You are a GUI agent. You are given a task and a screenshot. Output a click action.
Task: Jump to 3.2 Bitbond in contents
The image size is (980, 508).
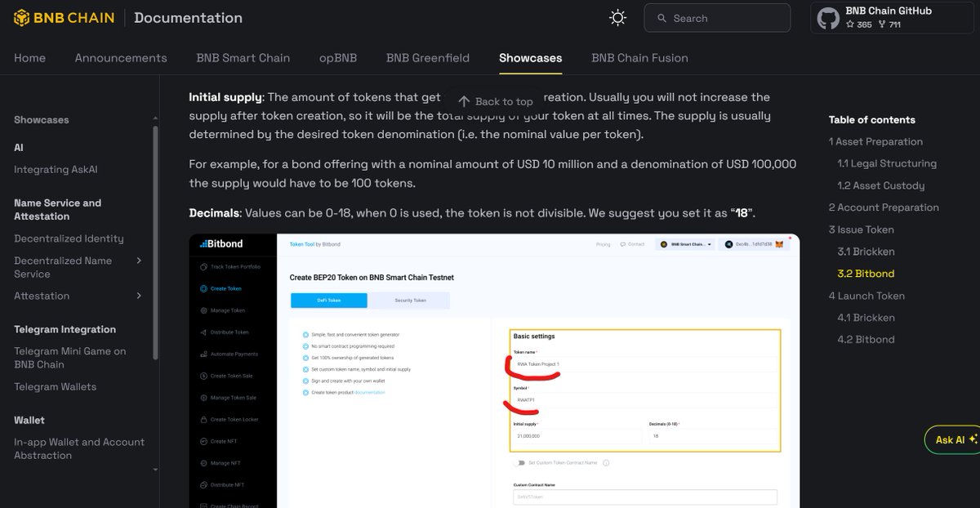coord(866,274)
